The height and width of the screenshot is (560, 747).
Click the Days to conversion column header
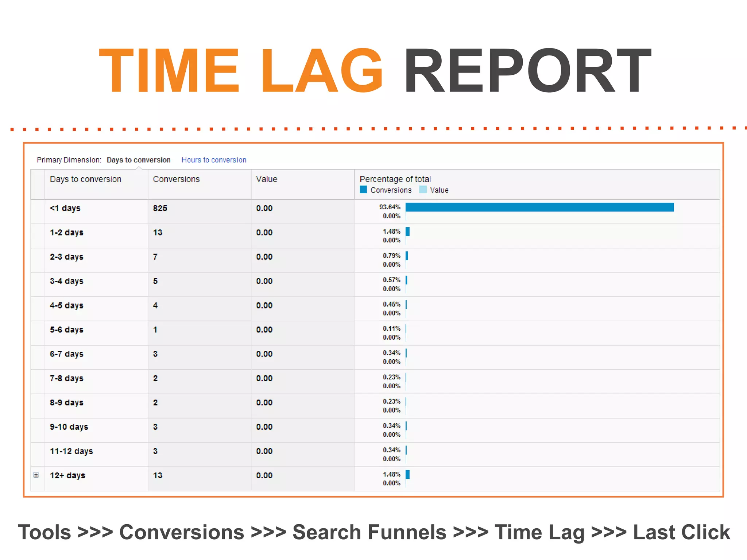[x=85, y=179]
